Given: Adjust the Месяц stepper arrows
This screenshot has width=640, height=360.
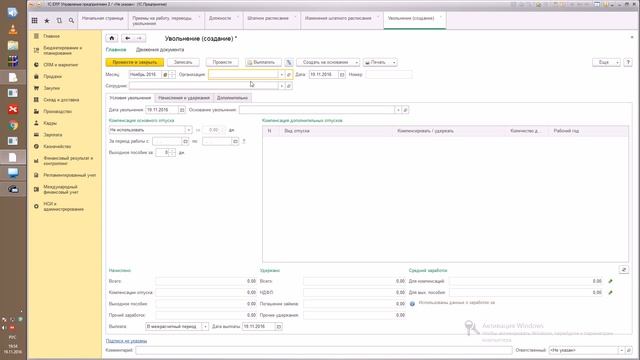Looking at the screenshot, I should (x=172, y=75).
